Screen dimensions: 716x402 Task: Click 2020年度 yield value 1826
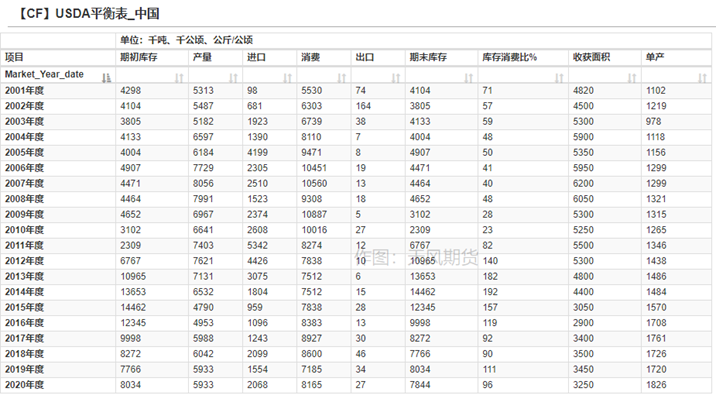pos(656,385)
